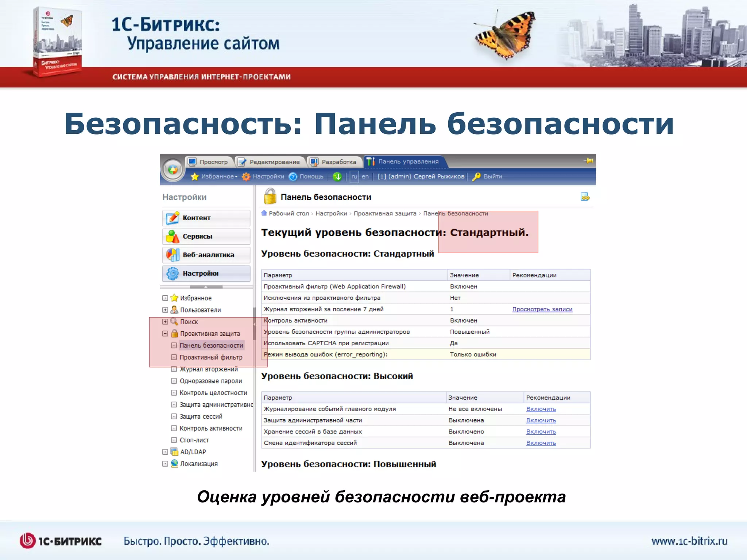The width and height of the screenshot is (747, 560).
Task: Click the Настройки gear icon in toolbar
Action: 246,176
